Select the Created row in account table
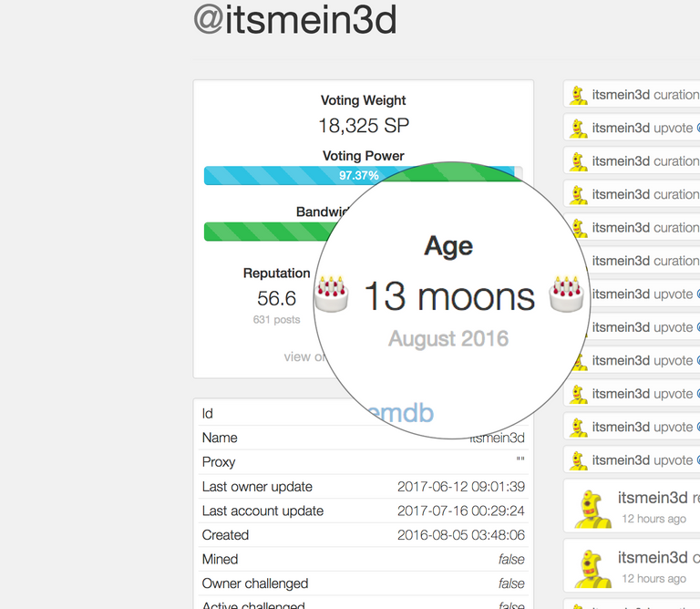 (363, 535)
